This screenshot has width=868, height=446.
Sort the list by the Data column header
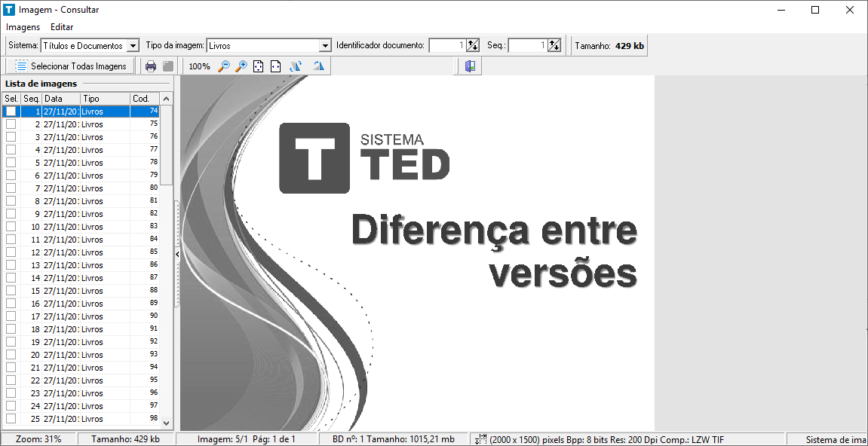coord(61,99)
